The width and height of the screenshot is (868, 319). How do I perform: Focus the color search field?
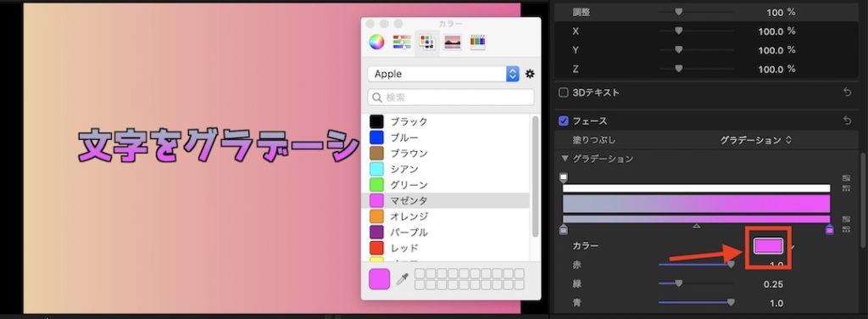click(x=451, y=98)
